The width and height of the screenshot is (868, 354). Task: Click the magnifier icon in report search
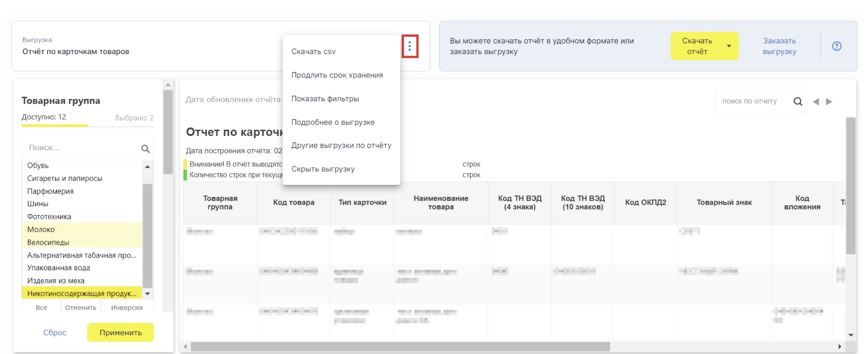pyautogui.click(x=798, y=101)
